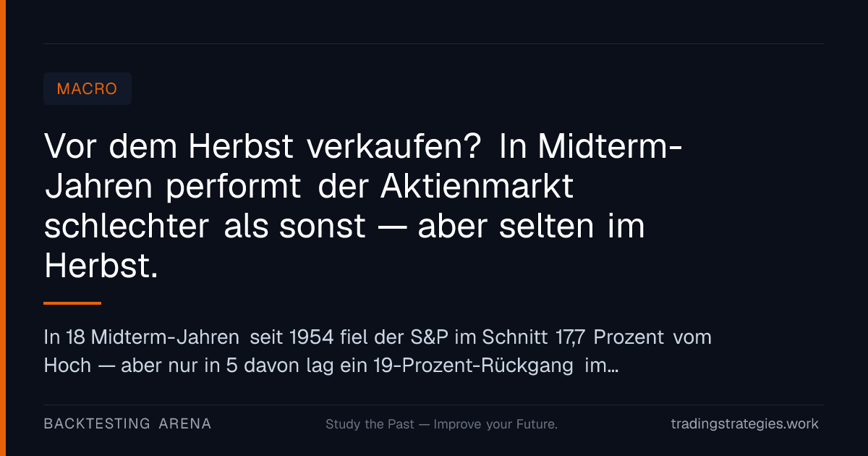Image resolution: width=868 pixels, height=456 pixels.
Task: Click the orange vertical bar on the left edge
Action: [2, 228]
